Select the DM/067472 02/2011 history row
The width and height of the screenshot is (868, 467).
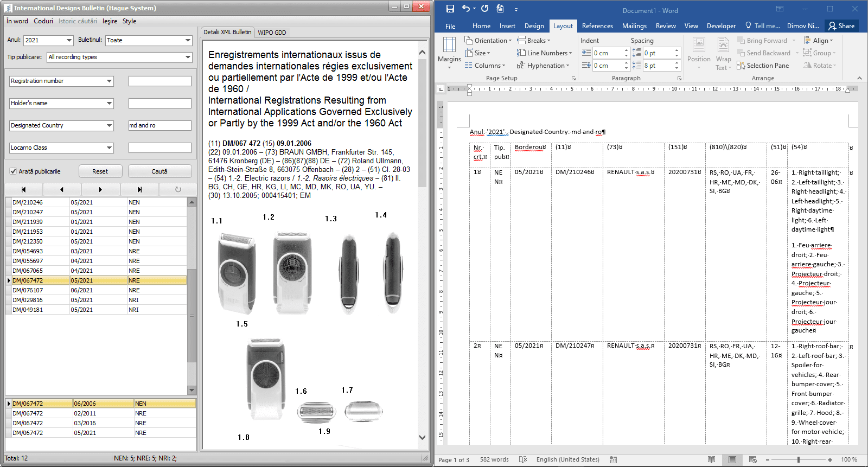tap(100, 413)
